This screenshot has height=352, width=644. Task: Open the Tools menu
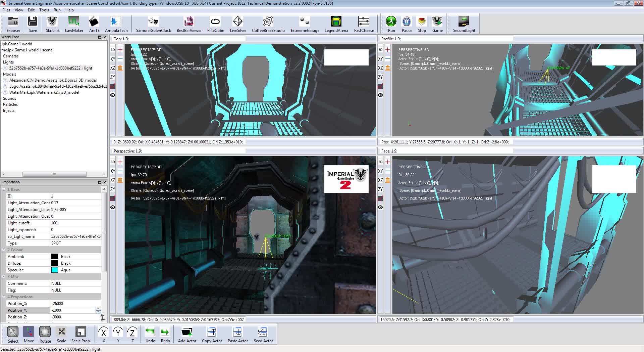click(x=44, y=10)
